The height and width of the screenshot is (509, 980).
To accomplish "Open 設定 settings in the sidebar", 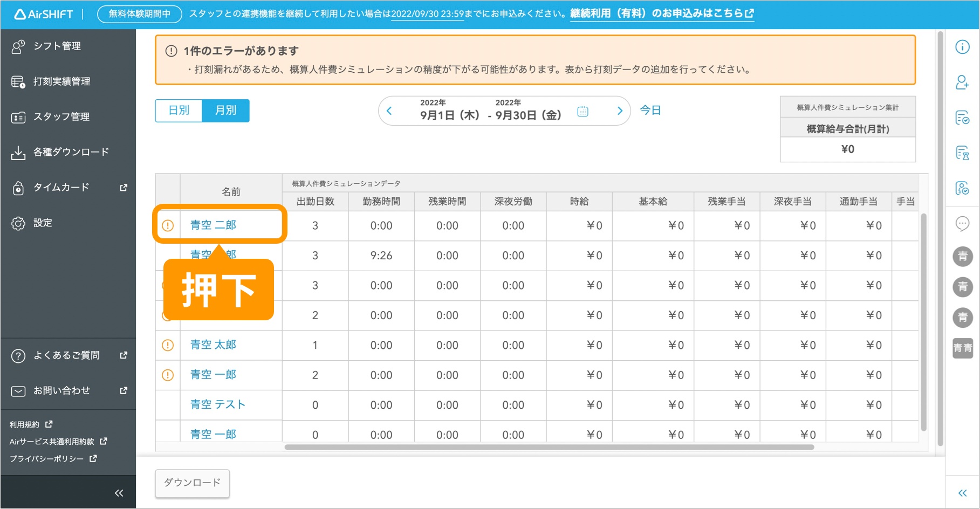I will (x=43, y=223).
